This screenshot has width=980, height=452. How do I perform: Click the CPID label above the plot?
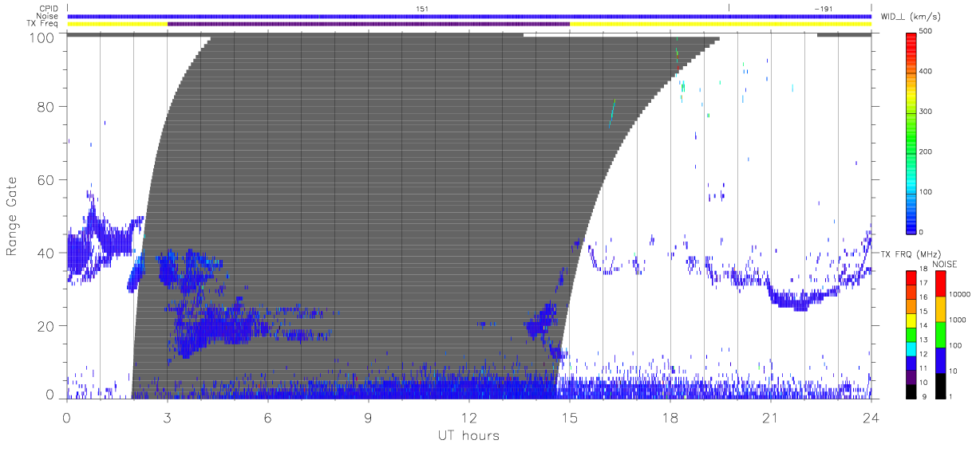(49, 9)
